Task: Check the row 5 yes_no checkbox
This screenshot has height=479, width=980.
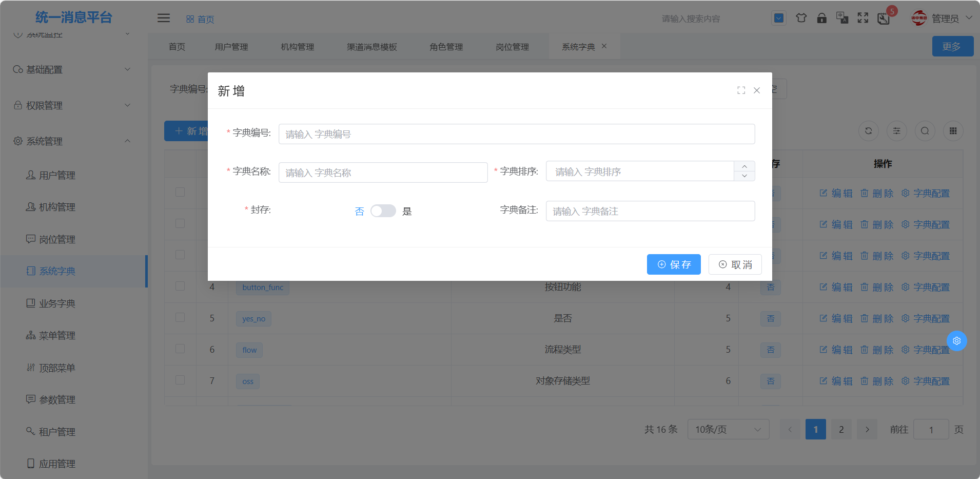Action: pos(180,317)
